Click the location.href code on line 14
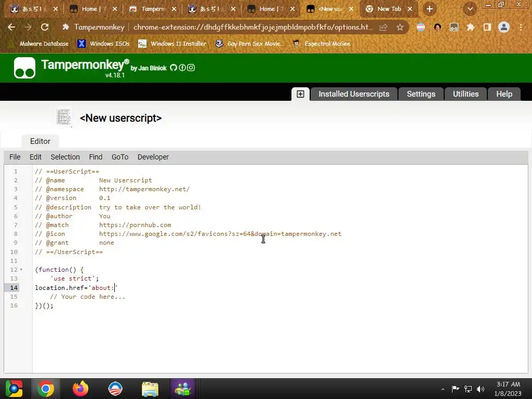 point(76,288)
